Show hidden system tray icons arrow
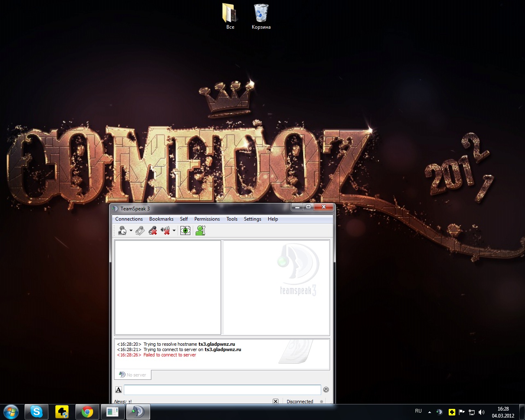Image resolution: width=525 pixels, height=420 pixels. [x=429, y=412]
